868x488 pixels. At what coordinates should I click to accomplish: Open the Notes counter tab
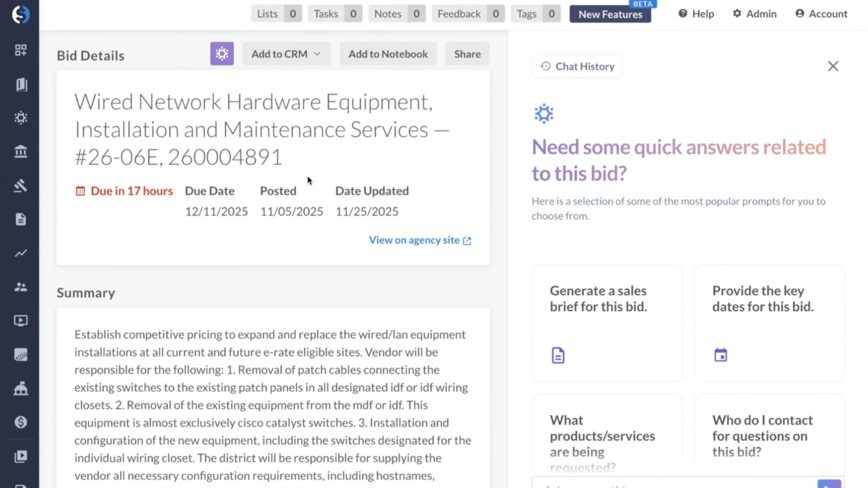coord(396,14)
